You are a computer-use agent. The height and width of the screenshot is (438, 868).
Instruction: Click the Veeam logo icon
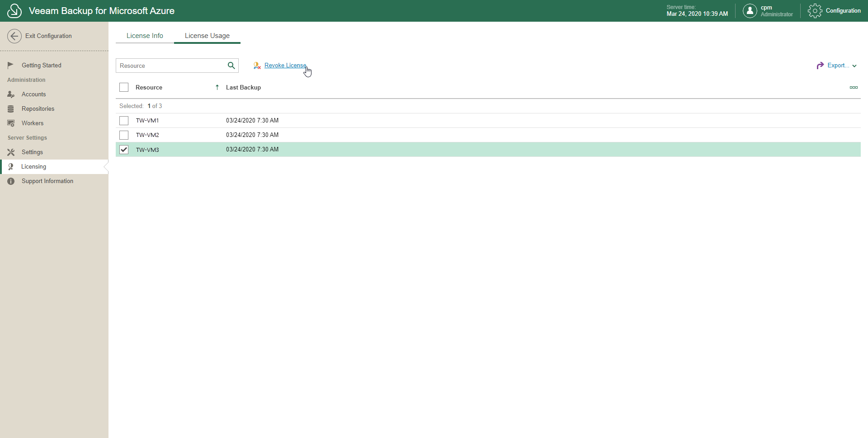pyautogui.click(x=14, y=11)
